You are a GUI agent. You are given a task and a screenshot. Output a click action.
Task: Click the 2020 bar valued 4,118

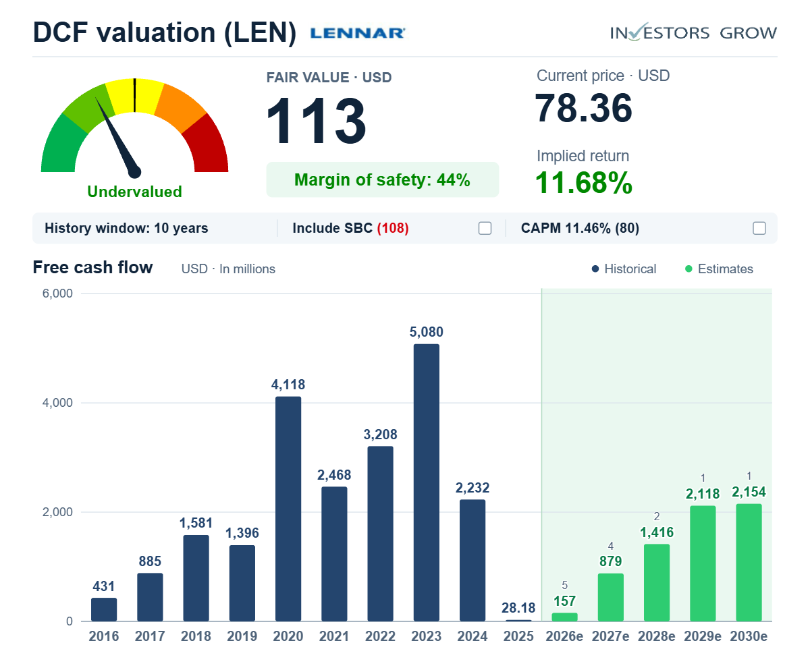(x=288, y=509)
